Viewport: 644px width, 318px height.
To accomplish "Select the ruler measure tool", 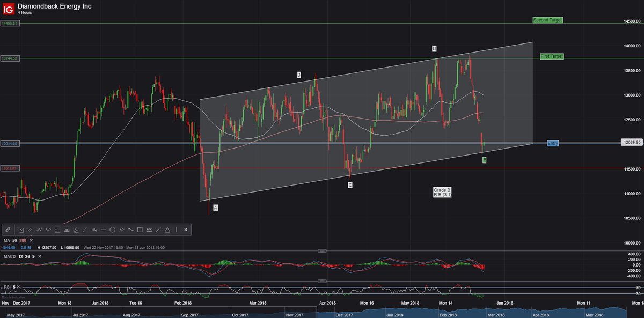I will click(8, 230).
